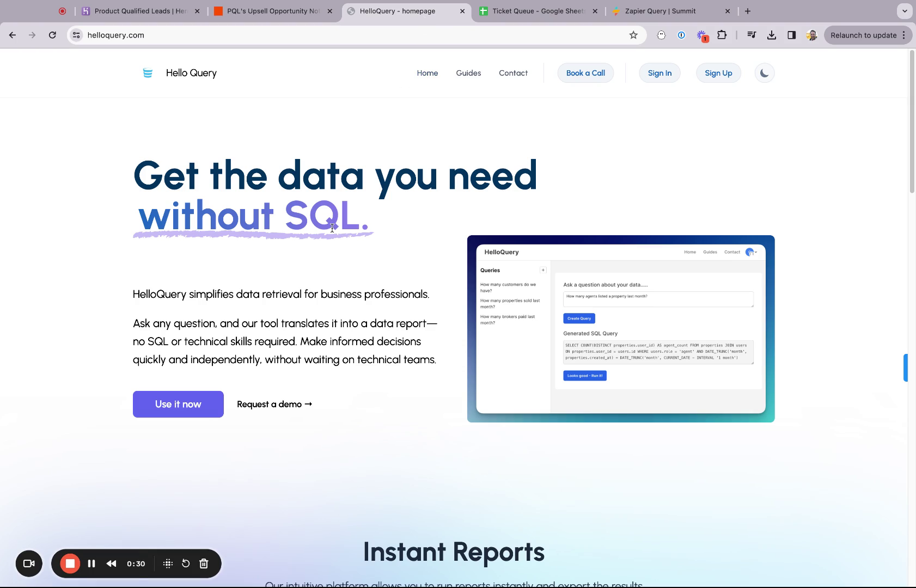Close the Zapier Query | Summit tab
This screenshot has height=588, width=916.
click(728, 11)
